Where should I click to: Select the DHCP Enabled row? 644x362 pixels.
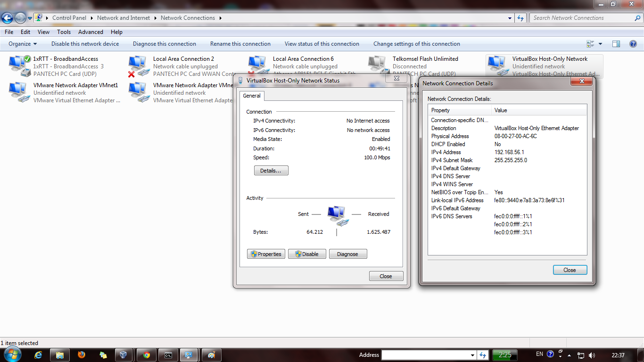[x=507, y=144]
